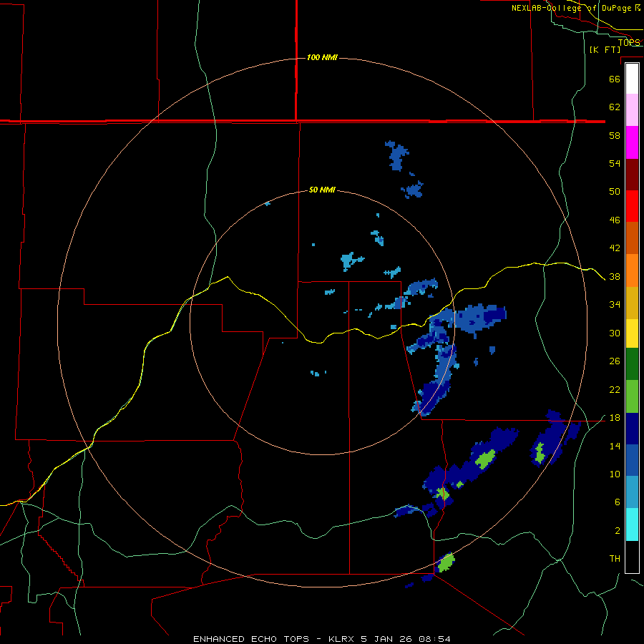Click the "10" legend value

615,474
